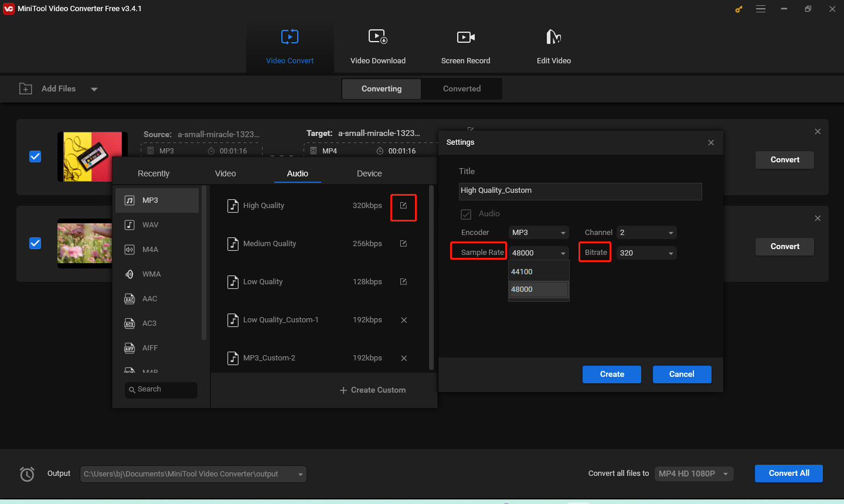Click the Title input field

point(580,191)
